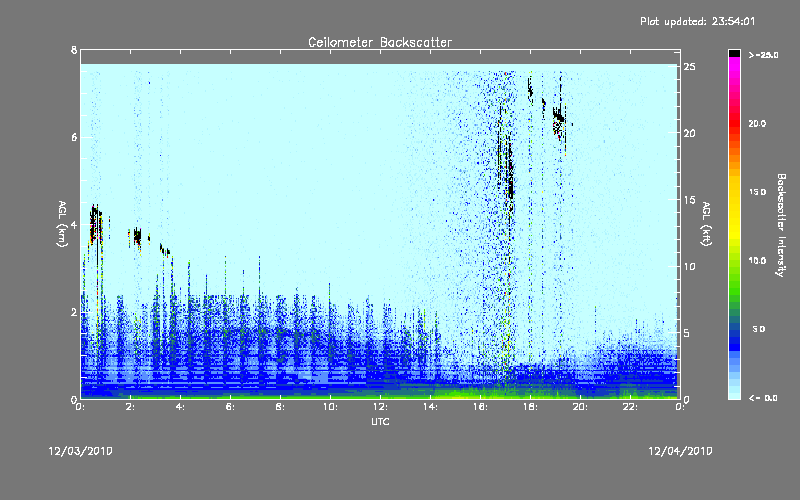Click the end date "12/04/2010"
The image size is (800, 500).
(680, 451)
